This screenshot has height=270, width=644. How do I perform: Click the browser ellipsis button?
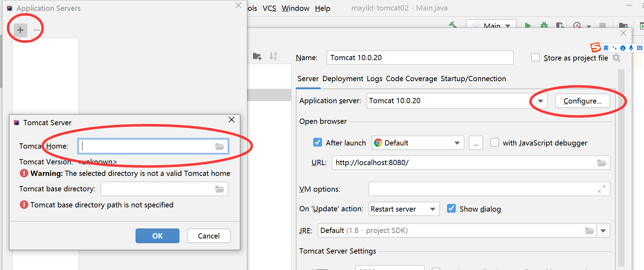point(476,143)
